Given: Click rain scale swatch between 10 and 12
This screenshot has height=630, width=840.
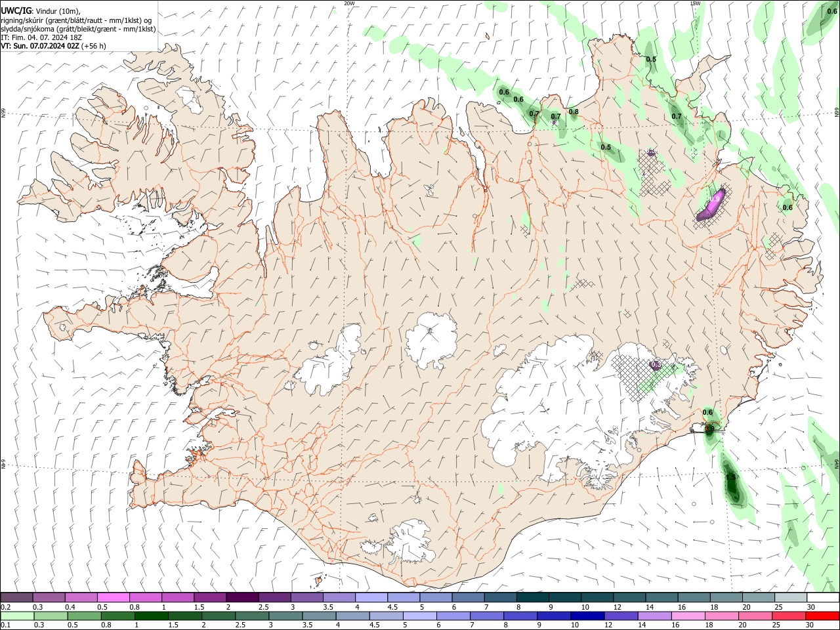Looking at the screenshot, I should click(587, 616).
